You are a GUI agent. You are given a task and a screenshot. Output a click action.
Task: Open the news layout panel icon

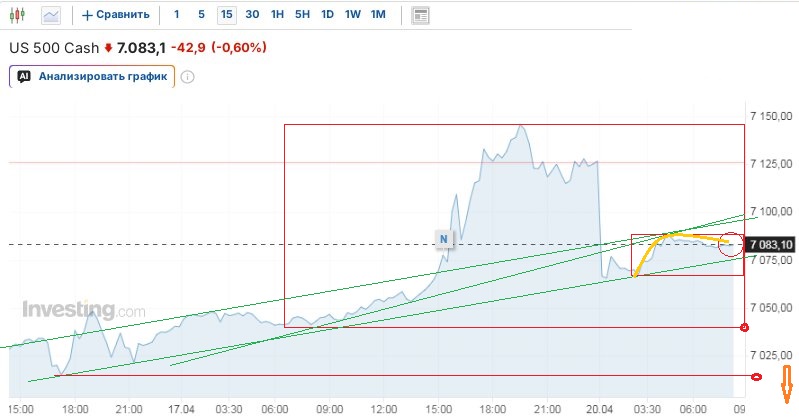(420, 15)
